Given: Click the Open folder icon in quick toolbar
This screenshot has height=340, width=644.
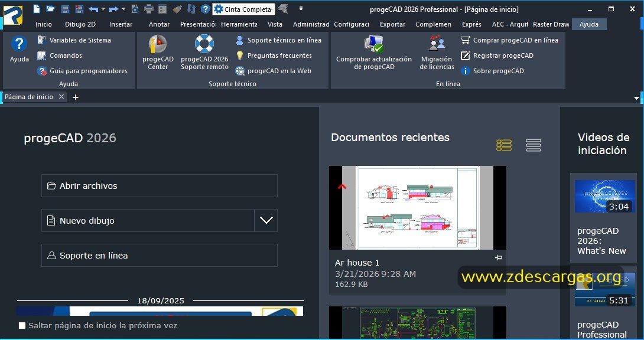Looking at the screenshot, I should tap(51, 9).
